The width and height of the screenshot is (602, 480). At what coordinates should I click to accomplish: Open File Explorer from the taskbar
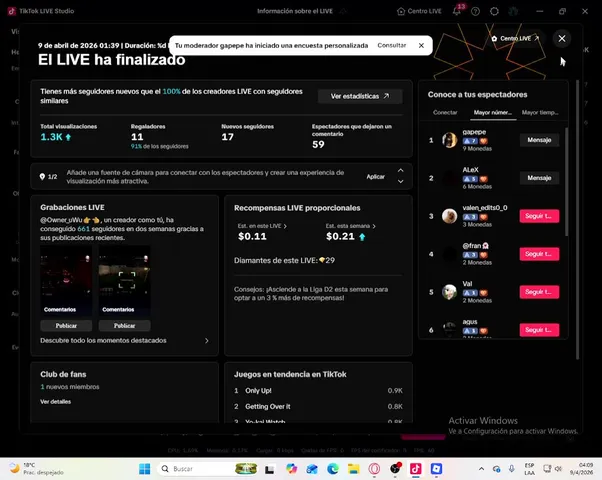click(354, 469)
